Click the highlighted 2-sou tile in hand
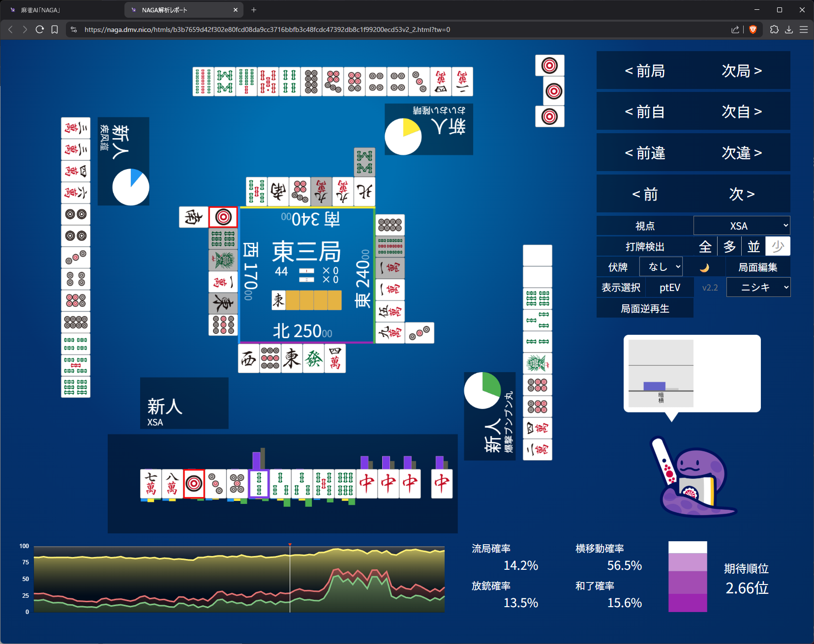This screenshot has width=814, height=644. coord(259,484)
